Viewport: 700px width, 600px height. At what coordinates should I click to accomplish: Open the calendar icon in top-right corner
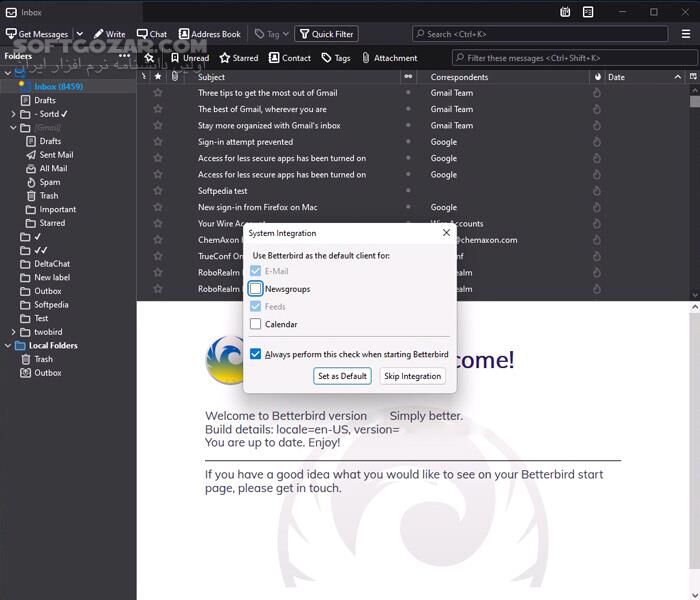tap(566, 12)
